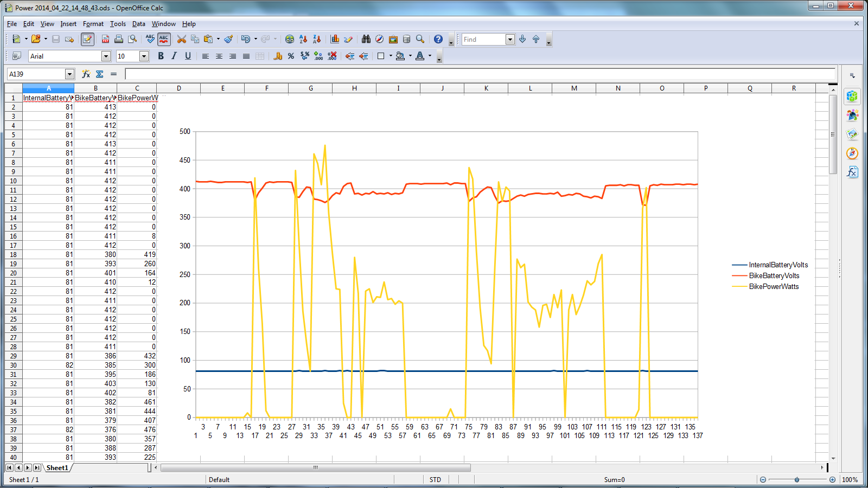Toggle Justified alignment
868x488 pixels.
pyautogui.click(x=246, y=56)
